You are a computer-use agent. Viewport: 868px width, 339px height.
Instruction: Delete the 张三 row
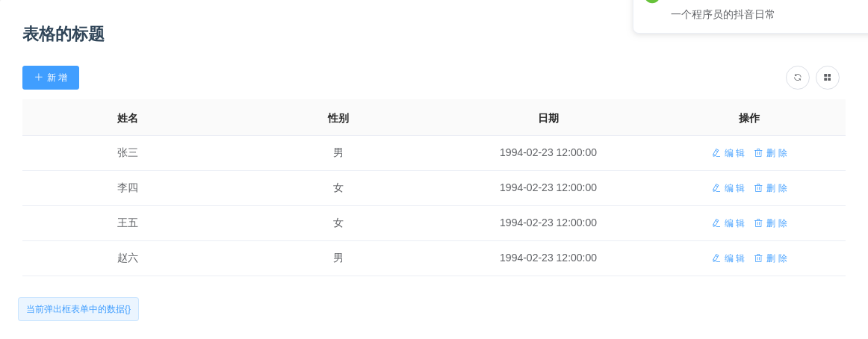770,153
